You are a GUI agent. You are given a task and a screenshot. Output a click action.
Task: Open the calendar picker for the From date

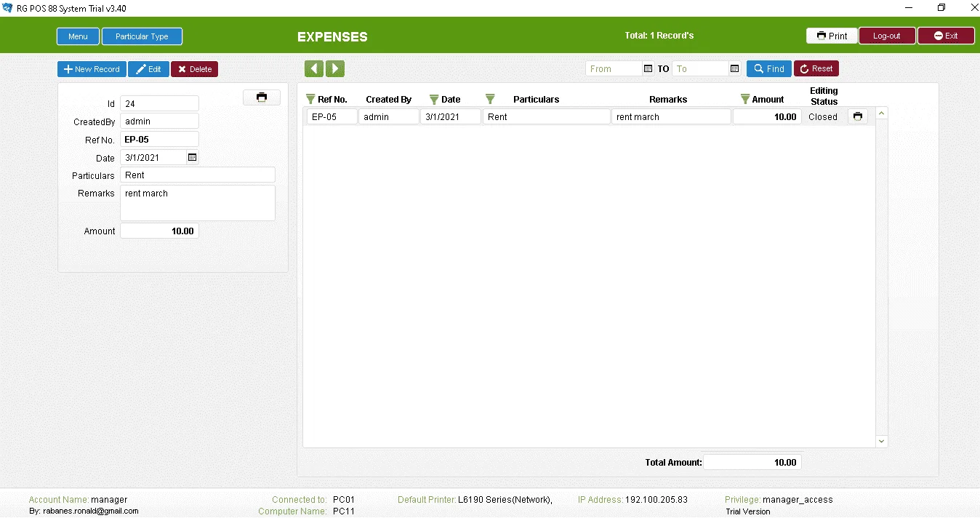point(648,69)
